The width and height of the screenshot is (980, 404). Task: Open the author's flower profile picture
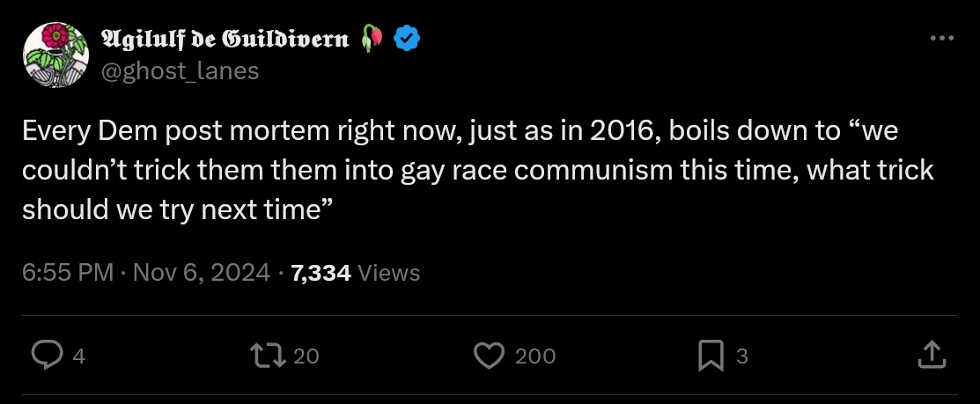(55, 54)
